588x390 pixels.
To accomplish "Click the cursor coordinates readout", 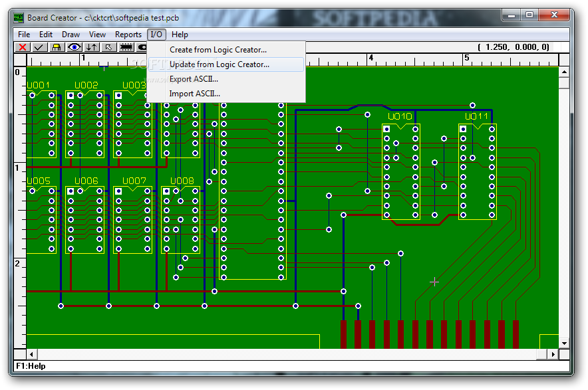I will click(x=514, y=47).
